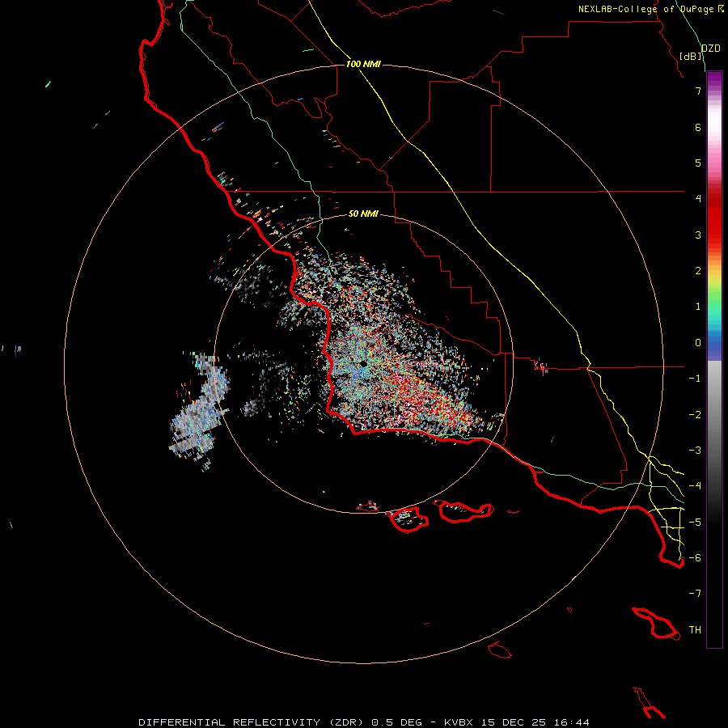The height and width of the screenshot is (728, 728).
Task: Click the TH label below the color scale
Action: pos(695,630)
